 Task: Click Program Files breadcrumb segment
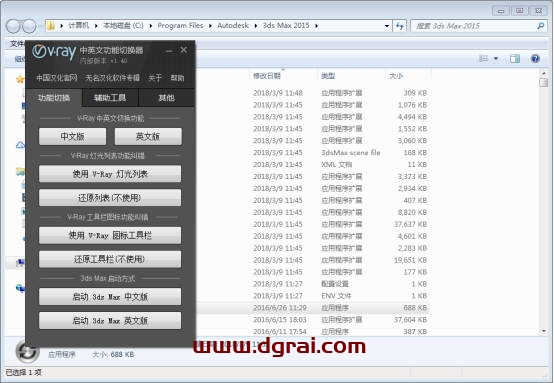pyautogui.click(x=180, y=25)
